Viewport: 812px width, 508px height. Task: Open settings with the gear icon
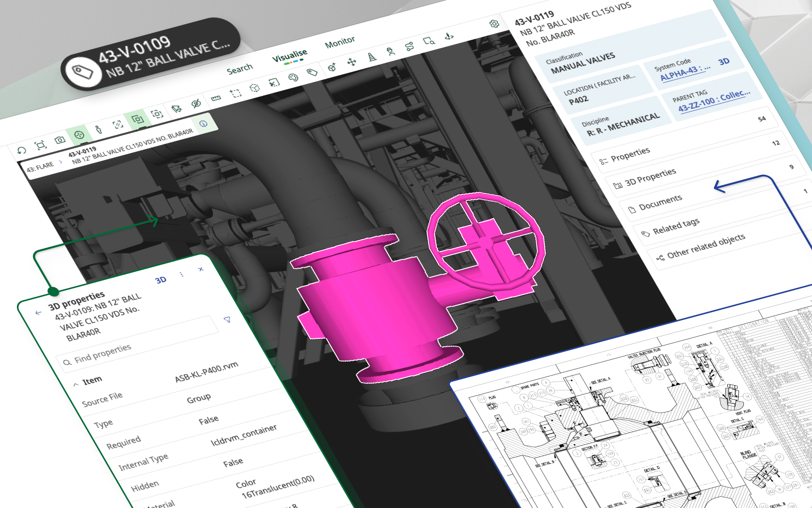(494, 24)
